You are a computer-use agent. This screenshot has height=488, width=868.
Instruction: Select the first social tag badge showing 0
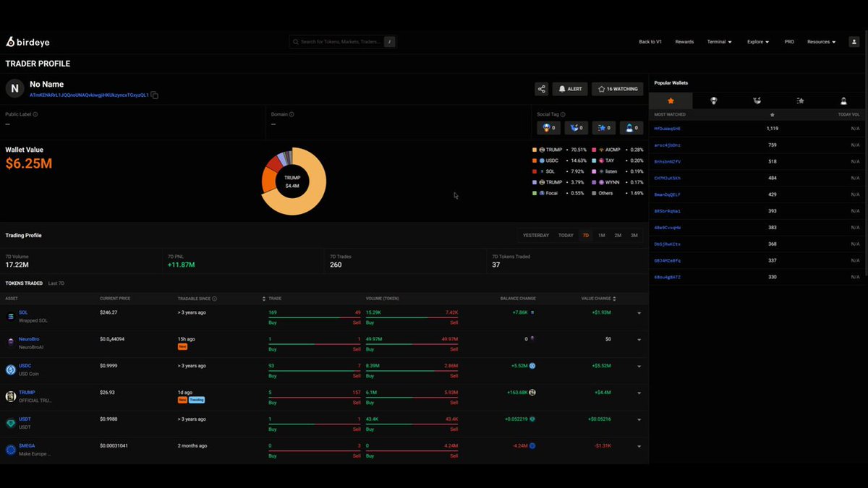pyautogui.click(x=549, y=128)
